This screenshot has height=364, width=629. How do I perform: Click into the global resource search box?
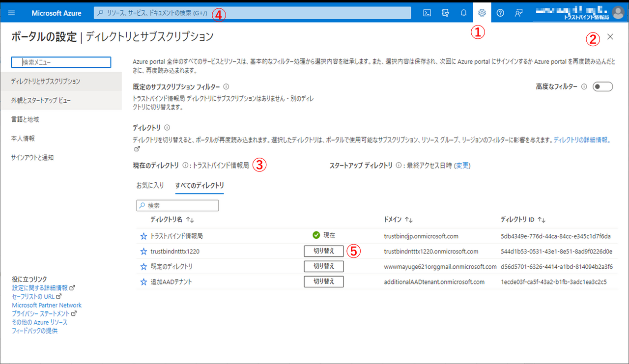click(x=252, y=13)
